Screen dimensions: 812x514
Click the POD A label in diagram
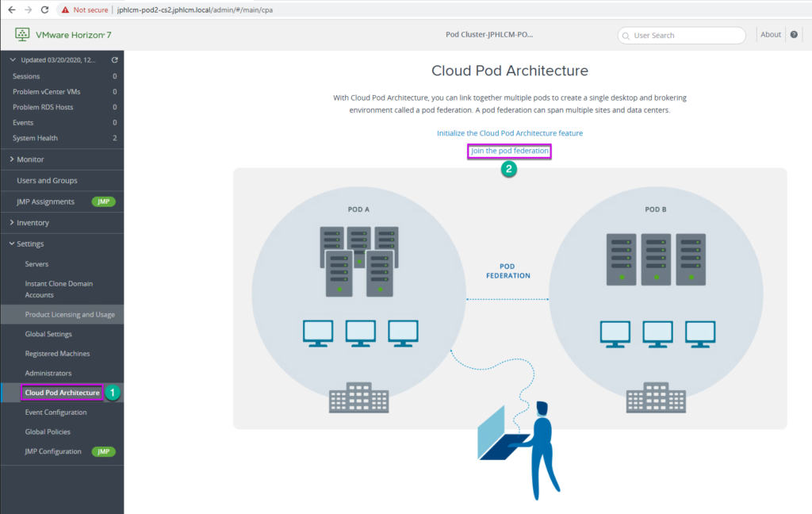[358, 209]
